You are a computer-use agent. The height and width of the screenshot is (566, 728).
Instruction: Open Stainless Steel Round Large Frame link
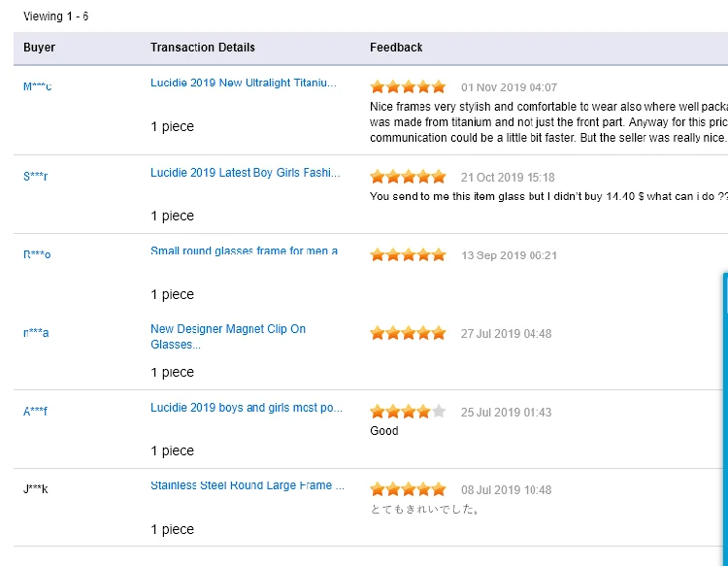coord(248,485)
